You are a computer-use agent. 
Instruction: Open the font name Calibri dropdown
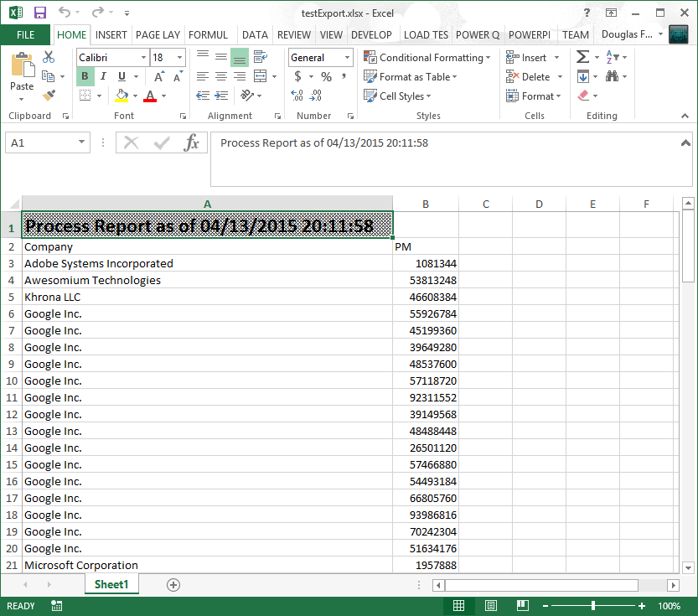[x=142, y=57]
